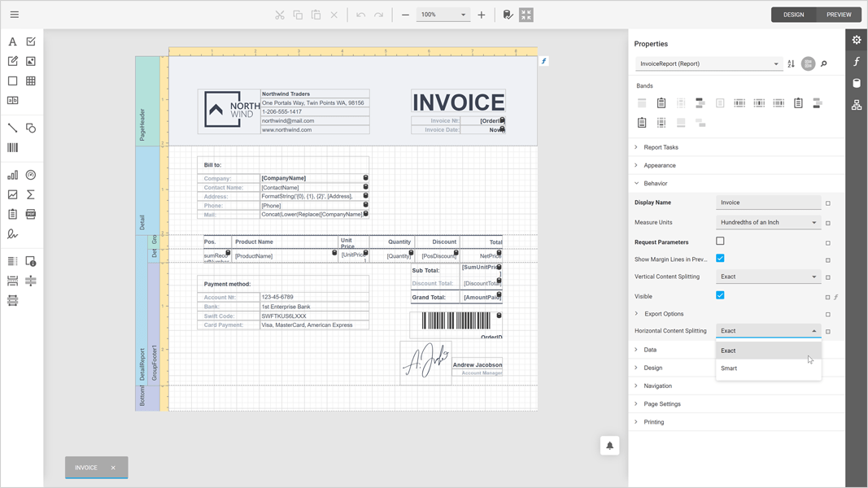Open the data source panel on the right sidebar
The height and width of the screenshot is (488, 868).
pyautogui.click(x=856, y=81)
